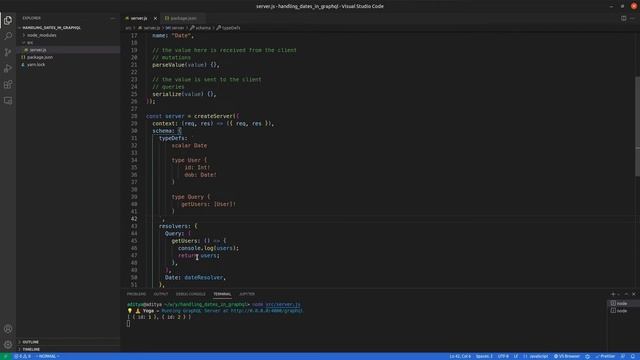Image resolution: width=640 pixels, height=360 pixels.
Task: Click the JavaScript language mode status item
Action: click(536, 356)
